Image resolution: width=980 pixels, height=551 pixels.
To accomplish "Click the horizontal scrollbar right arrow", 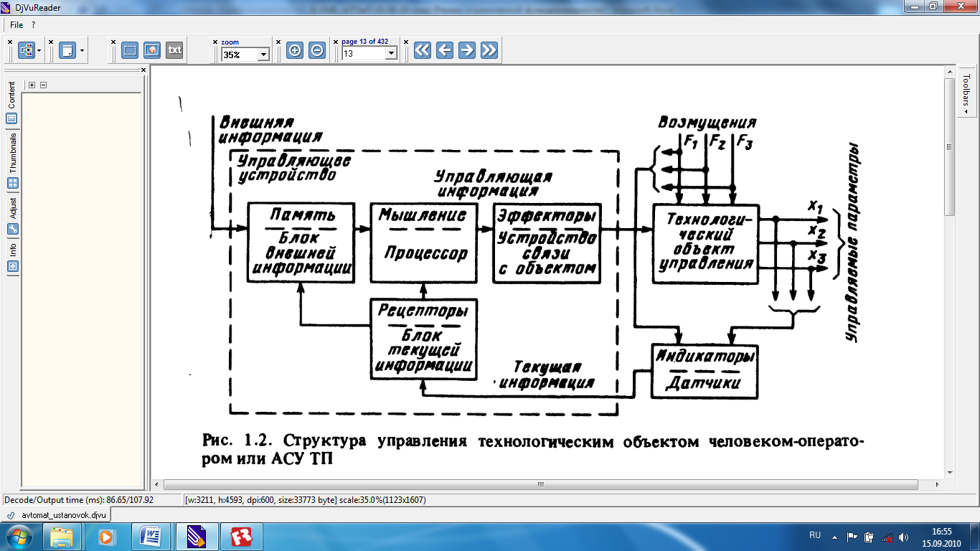I will (x=939, y=484).
